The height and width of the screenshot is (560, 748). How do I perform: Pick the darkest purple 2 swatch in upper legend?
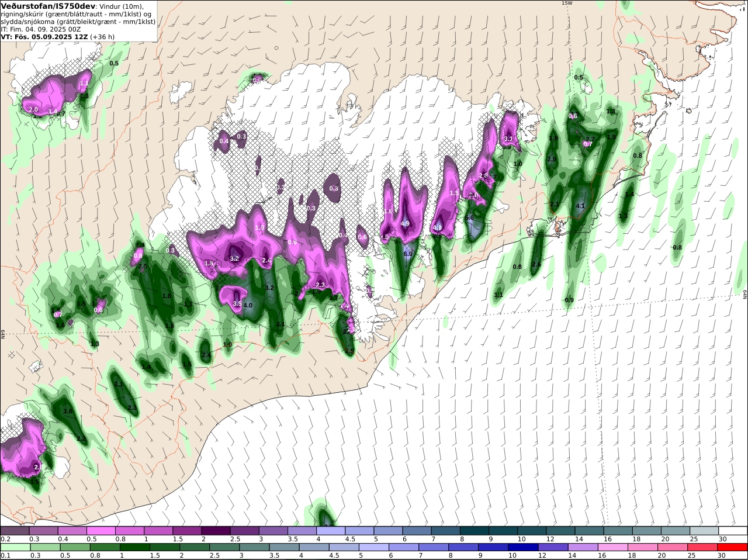217,530
